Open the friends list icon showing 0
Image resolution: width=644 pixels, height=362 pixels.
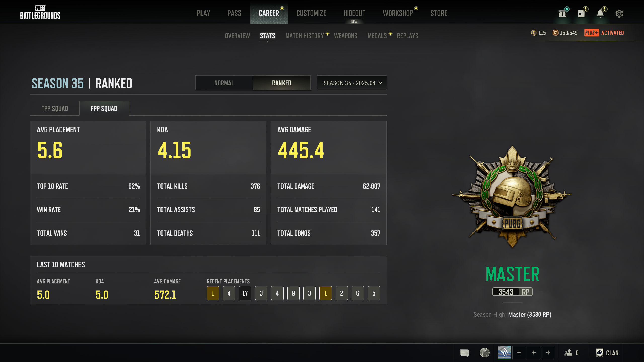pos(571,353)
